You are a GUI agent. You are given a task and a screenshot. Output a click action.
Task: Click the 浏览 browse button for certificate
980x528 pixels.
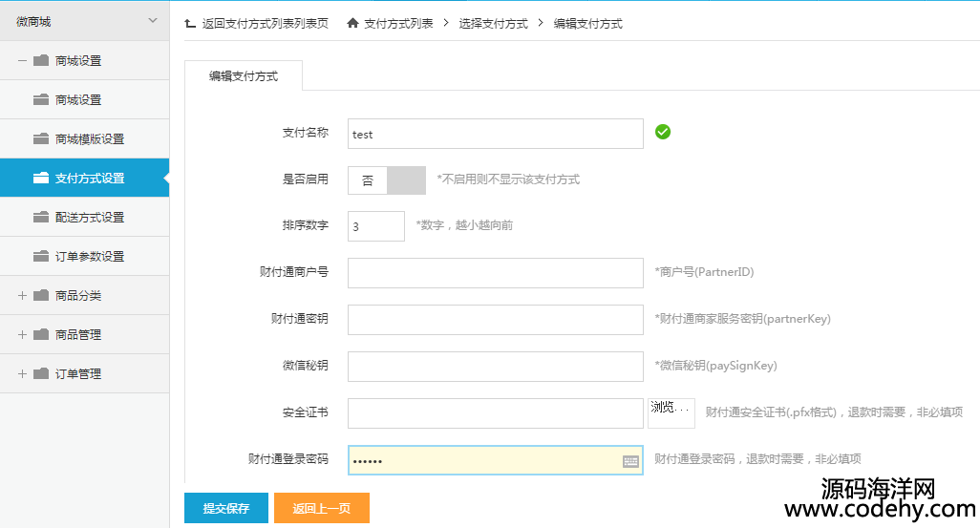coord(671,410)
